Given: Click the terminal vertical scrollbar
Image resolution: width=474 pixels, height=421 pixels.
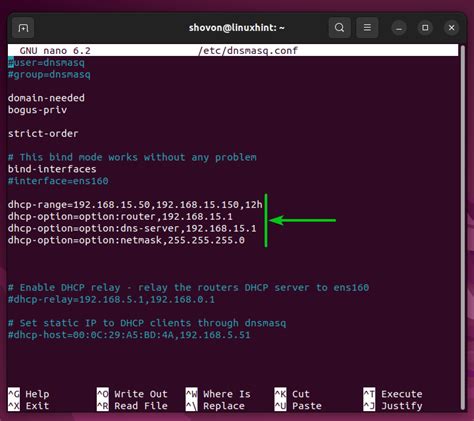Looking at the screenshot, I should click(462, 227).
